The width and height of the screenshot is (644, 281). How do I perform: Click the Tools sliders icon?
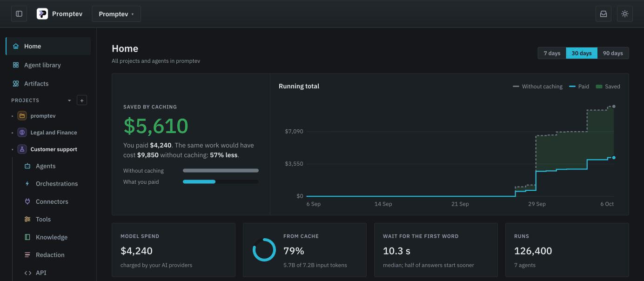(x=27, y=219)
